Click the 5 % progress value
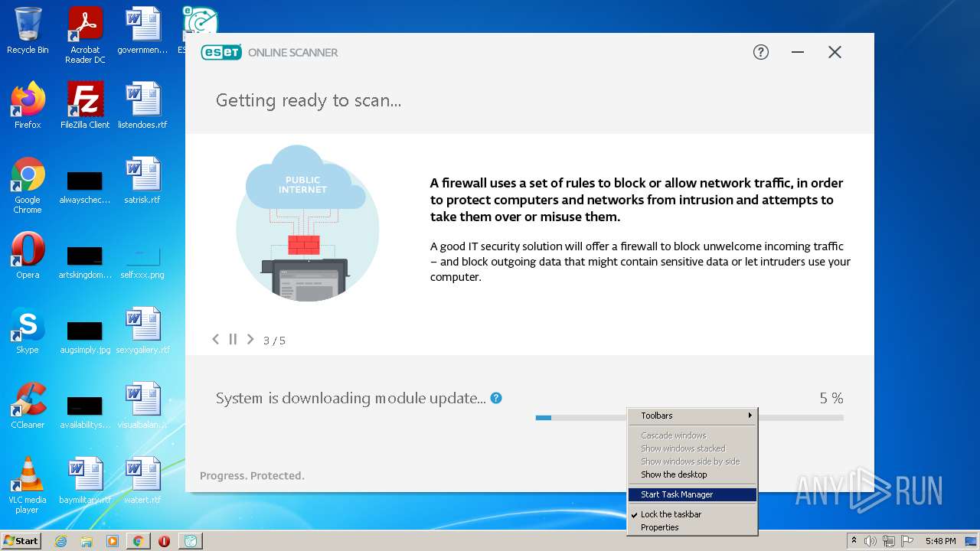The image size is (980, 551). (x=831, y=398)
